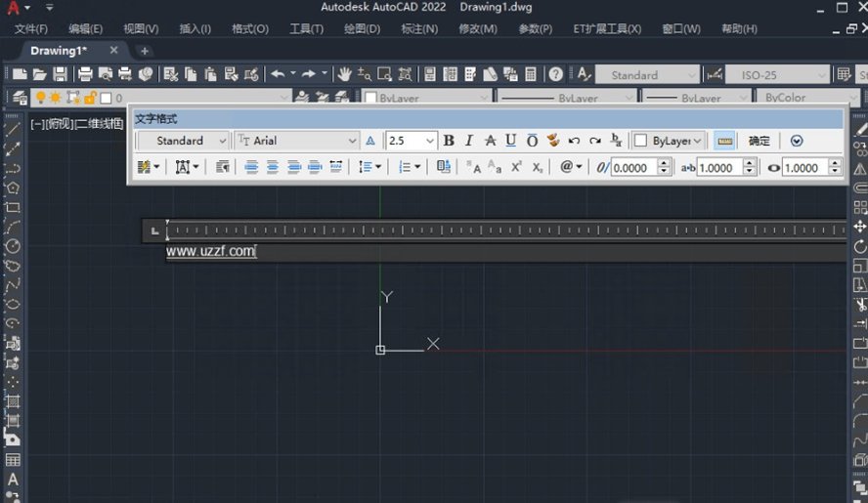Click the Redo arrow in main toolbar

pyautogui.click(x=309, y=73)
